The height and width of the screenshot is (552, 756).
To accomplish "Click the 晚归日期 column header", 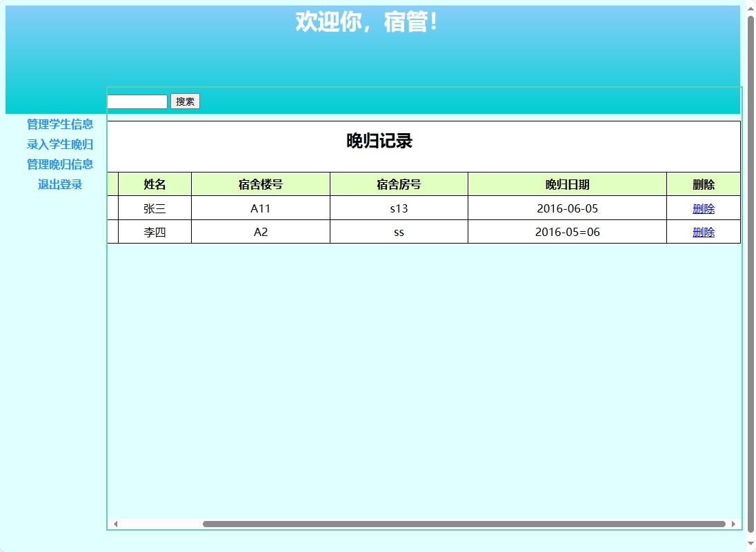I will (x=567, y=184).
